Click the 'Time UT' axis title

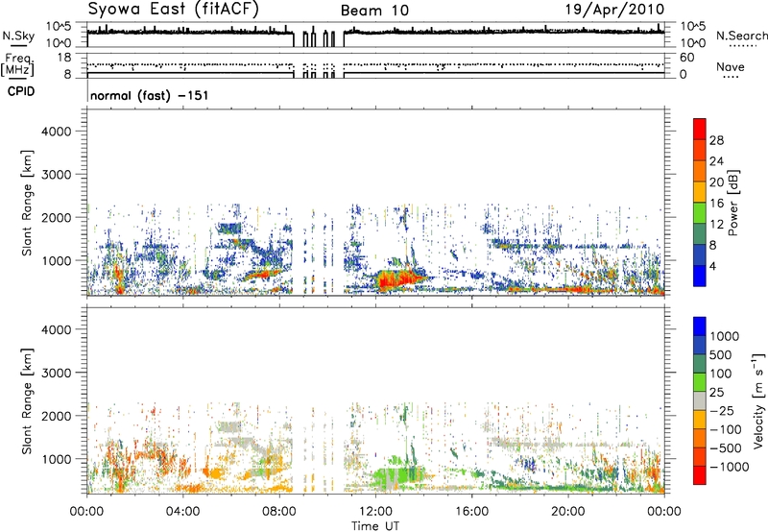point(375,526)
